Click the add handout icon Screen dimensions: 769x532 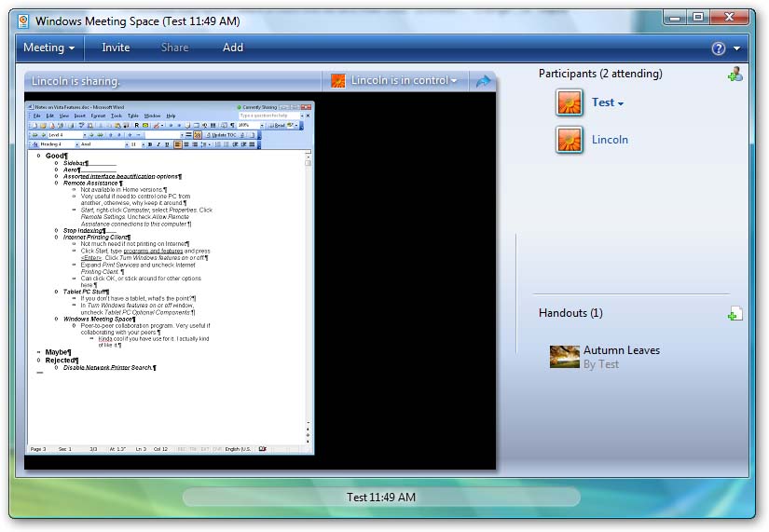point(735,314)
